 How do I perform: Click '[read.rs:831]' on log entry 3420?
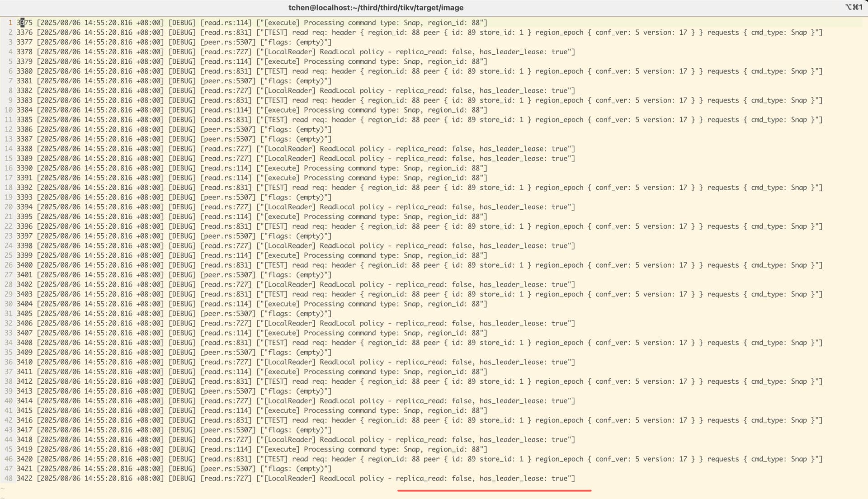(x=226, y=459)
